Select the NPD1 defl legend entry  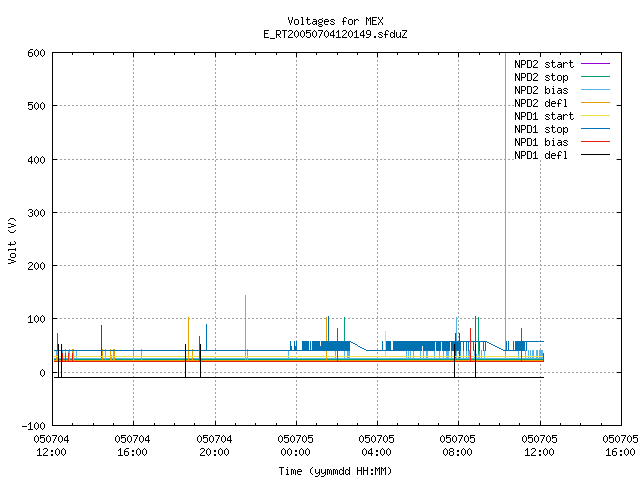tap(541, 156)
